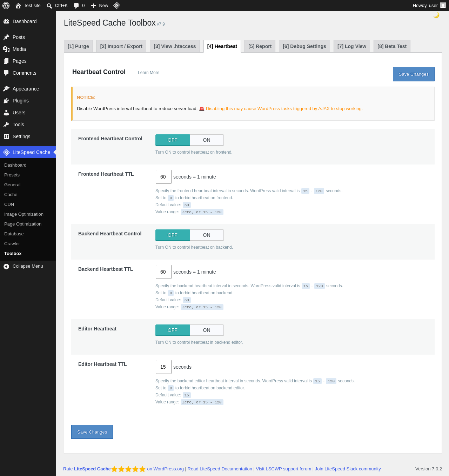Open Image Optimization submenu item
449x476 pixels.
click(x=28, y=214)
